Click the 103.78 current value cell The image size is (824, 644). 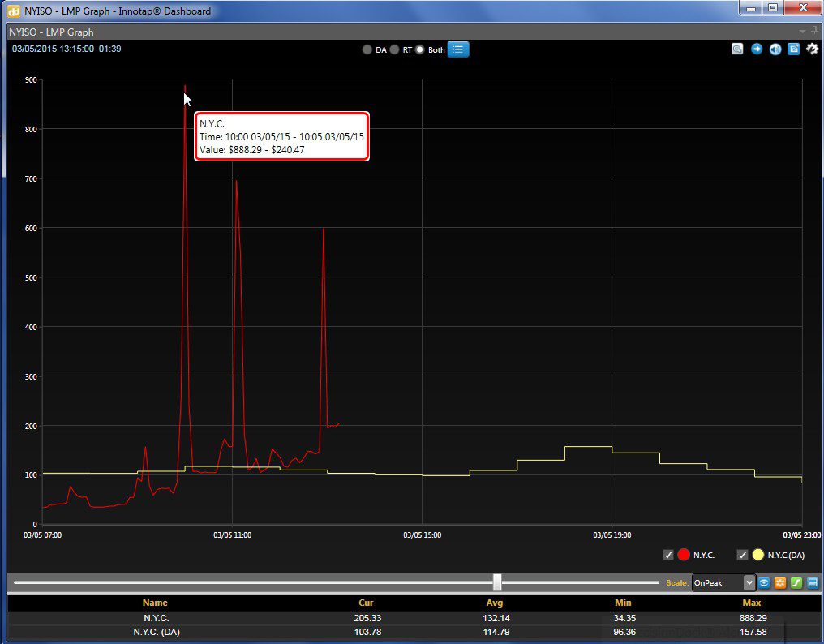pos(368,632)
